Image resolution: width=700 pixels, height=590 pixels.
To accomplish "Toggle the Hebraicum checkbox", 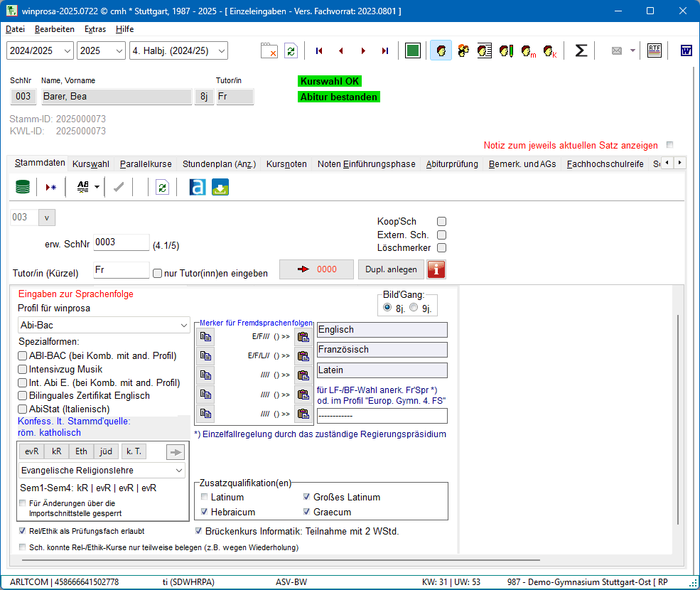I will 205,512.
